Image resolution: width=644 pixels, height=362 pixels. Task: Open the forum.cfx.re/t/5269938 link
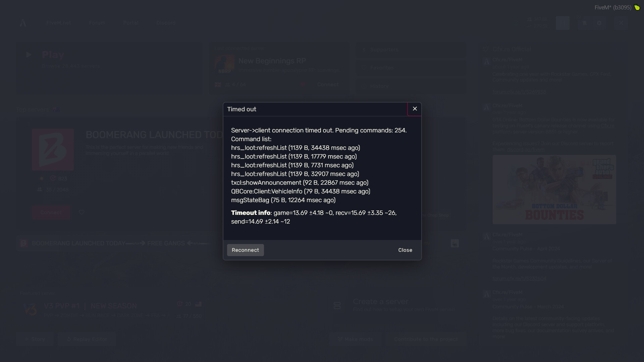point(519,92)
